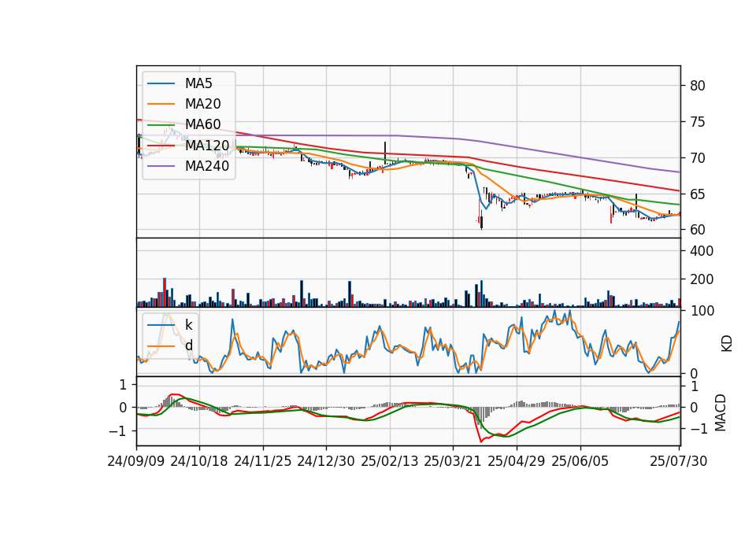Click the MACD axis title
This screenshot has width=756, height=543.
point(721,412)
